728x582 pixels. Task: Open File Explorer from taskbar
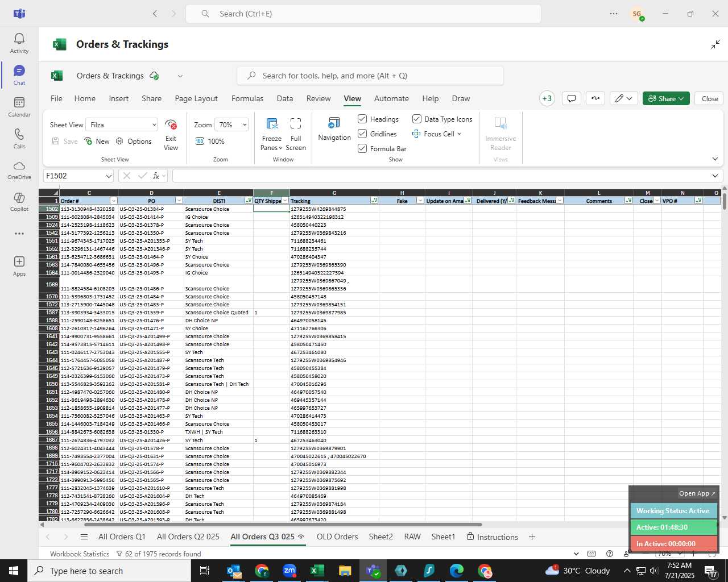click(345, 571)
